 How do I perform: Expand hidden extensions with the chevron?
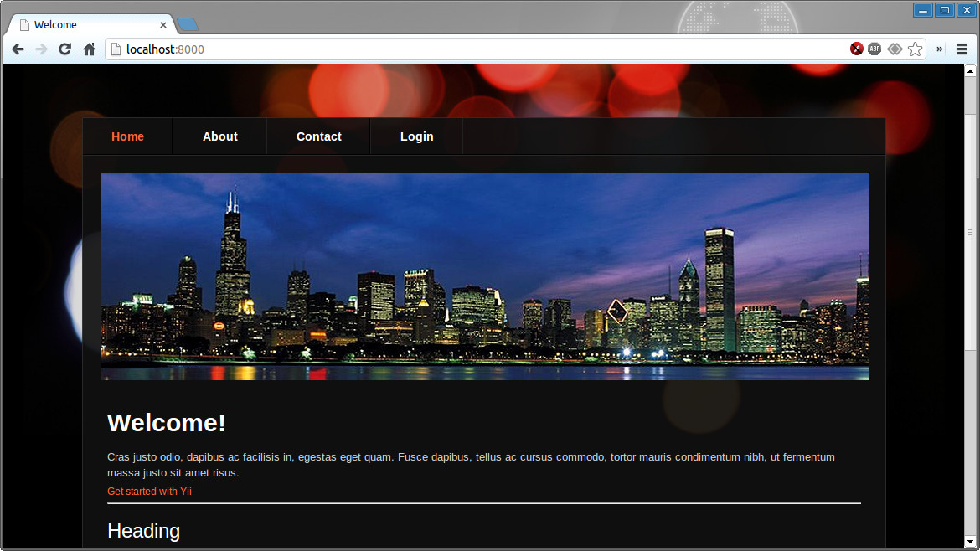point(939,49)
